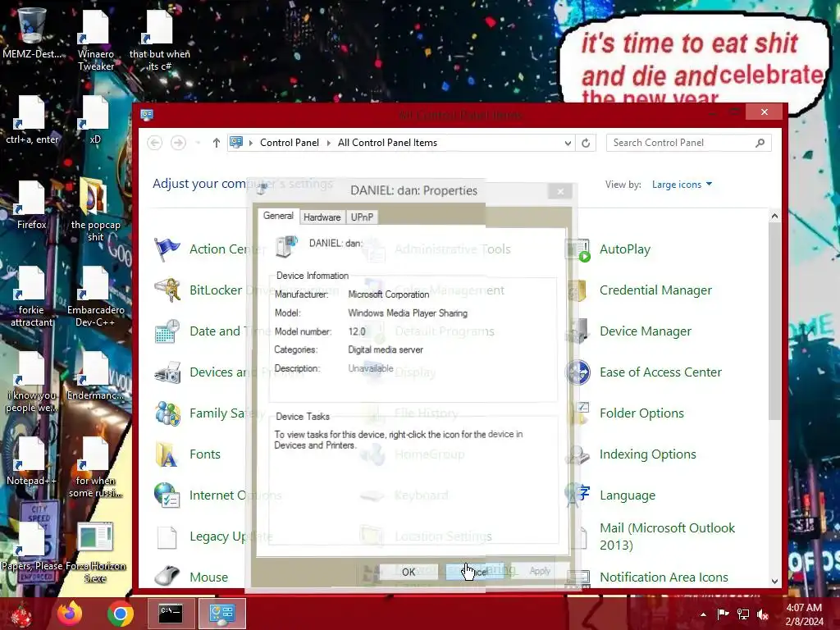Click OK in the Properties dialog
The image size is (840, 630).
(x=409, y=572)
